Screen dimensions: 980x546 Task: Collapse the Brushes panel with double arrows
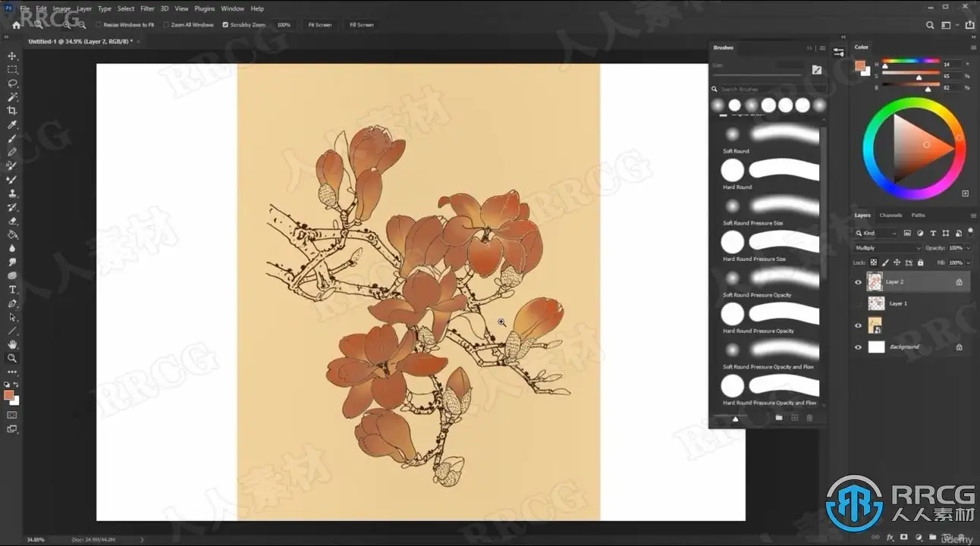click(809, 48)
